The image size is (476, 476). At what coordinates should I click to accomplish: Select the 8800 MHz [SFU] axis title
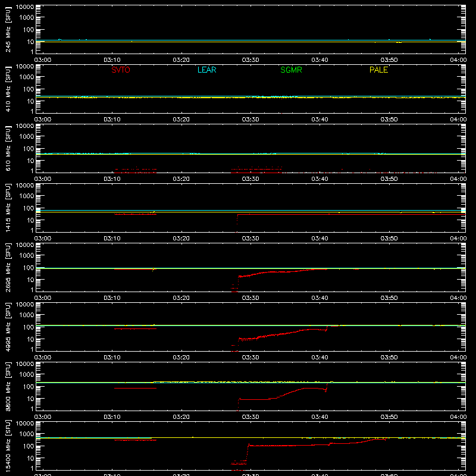point(8,387)
